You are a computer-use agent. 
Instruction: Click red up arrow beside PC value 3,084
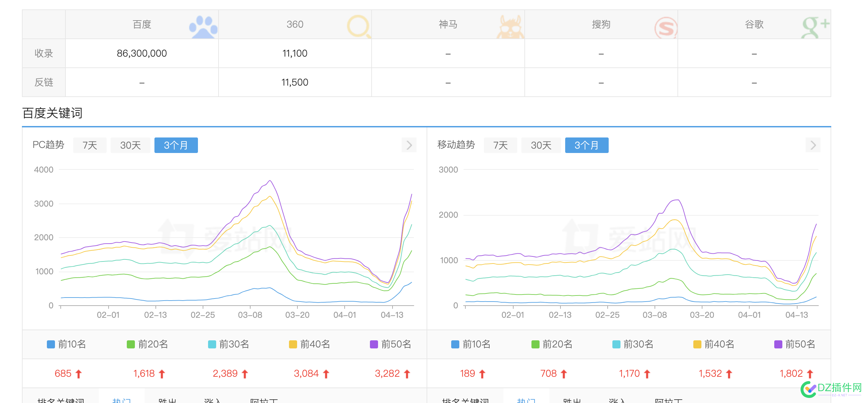click(x=326, y=374)
